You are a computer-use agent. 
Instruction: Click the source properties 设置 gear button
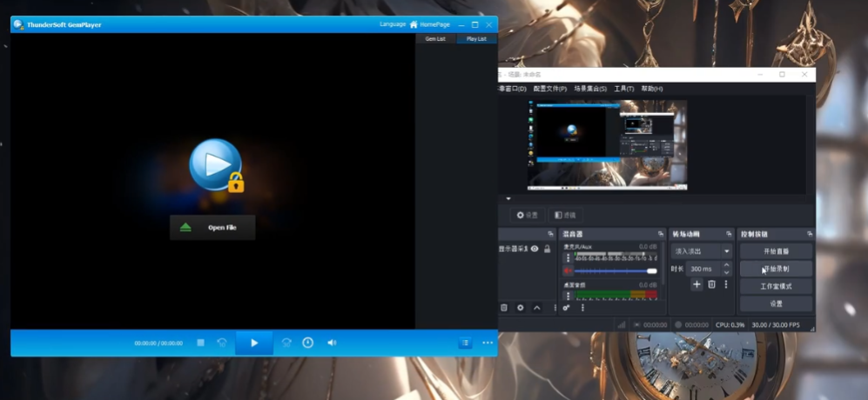(x=527, y=215)
